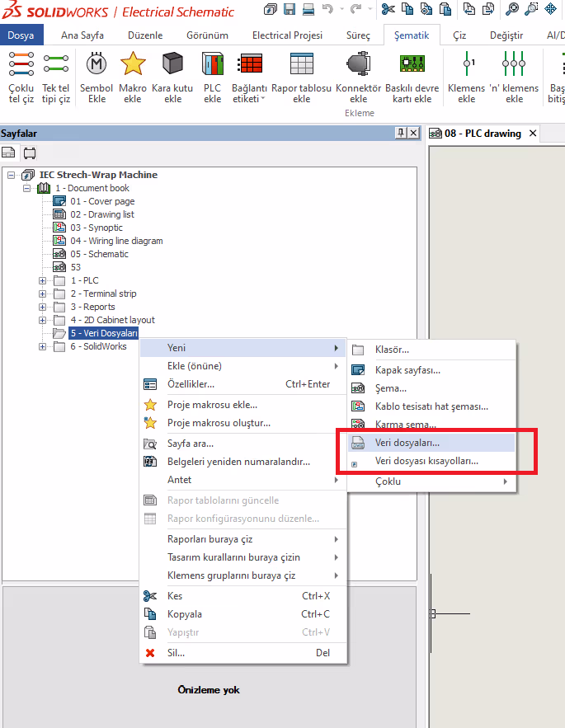
Task: Choose Klasör... in the Yeni submenu
Action: tap(431, 350)
